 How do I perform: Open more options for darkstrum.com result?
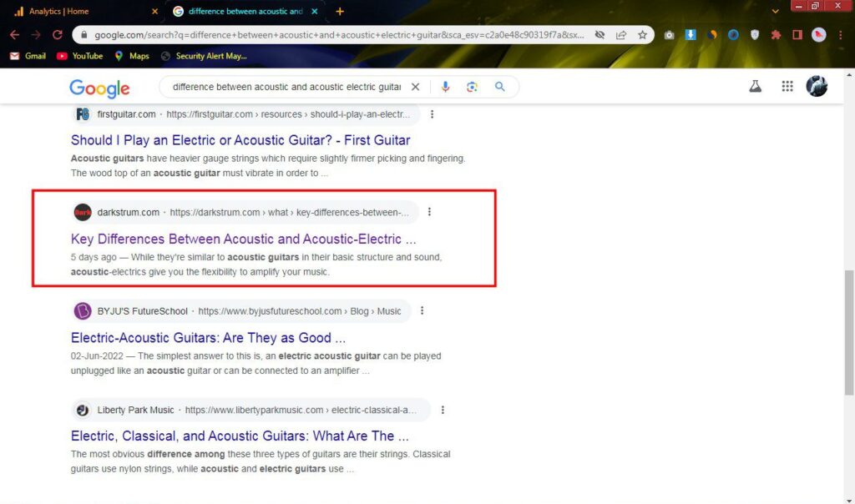click(429, 212)
